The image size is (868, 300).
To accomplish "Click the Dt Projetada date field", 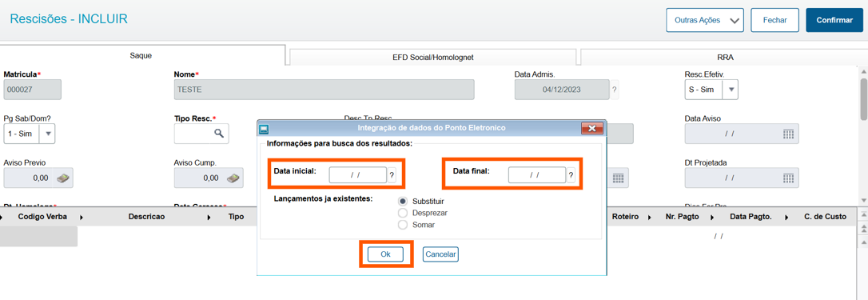I will pos(742,178).
